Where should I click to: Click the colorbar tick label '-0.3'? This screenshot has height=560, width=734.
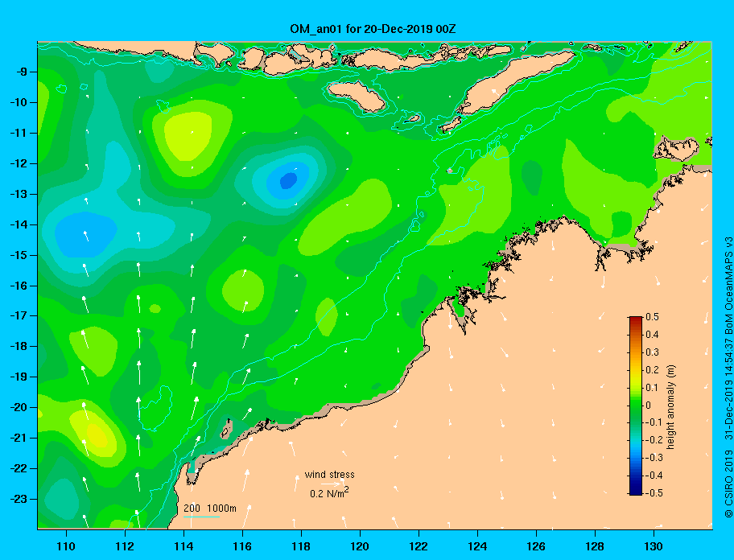coord(654,458)
